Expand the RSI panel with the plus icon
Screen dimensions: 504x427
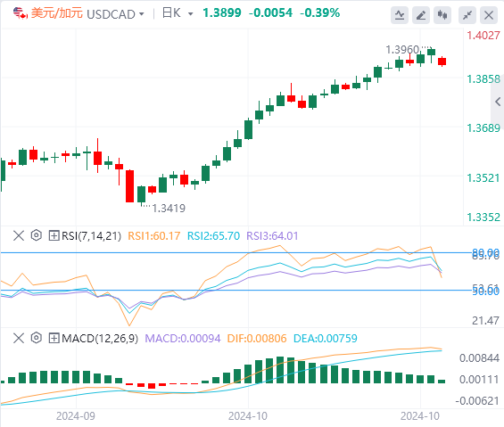[54, 236]
